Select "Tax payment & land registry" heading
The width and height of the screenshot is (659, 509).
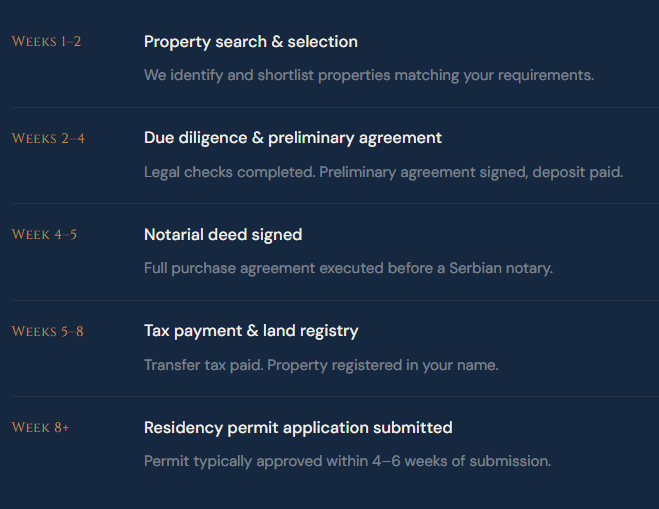[x=250, y=331]
